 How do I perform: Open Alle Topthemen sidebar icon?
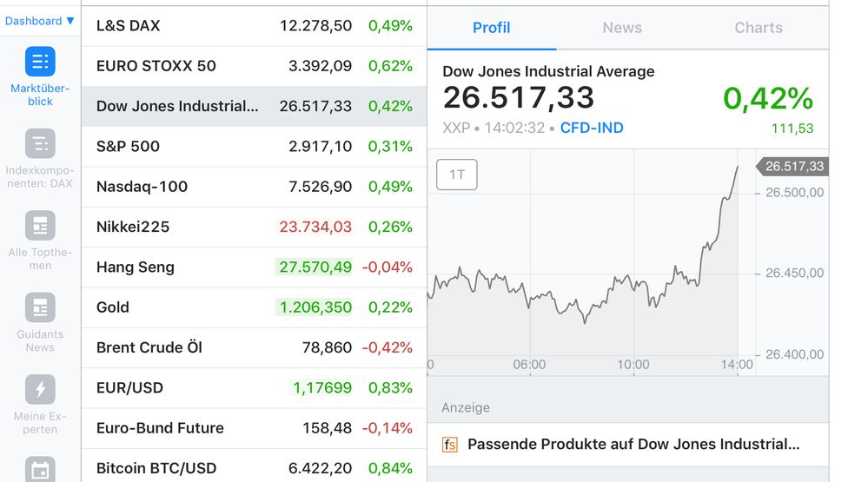pyautogui.click(x=40, y=226)
